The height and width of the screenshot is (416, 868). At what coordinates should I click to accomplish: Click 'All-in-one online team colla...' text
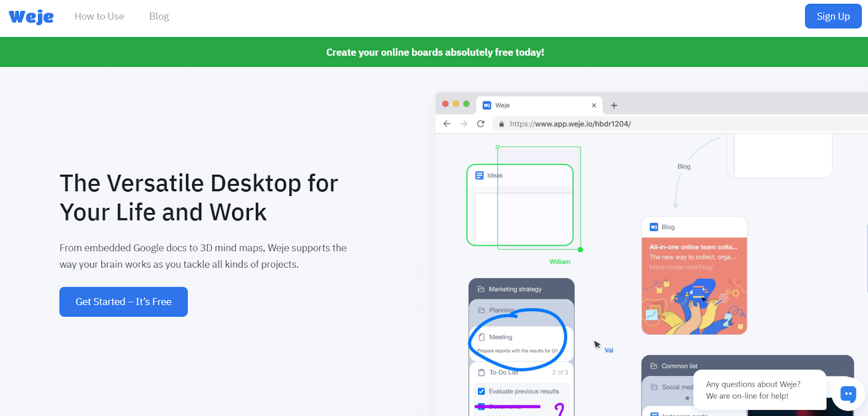tap(693, 247)
